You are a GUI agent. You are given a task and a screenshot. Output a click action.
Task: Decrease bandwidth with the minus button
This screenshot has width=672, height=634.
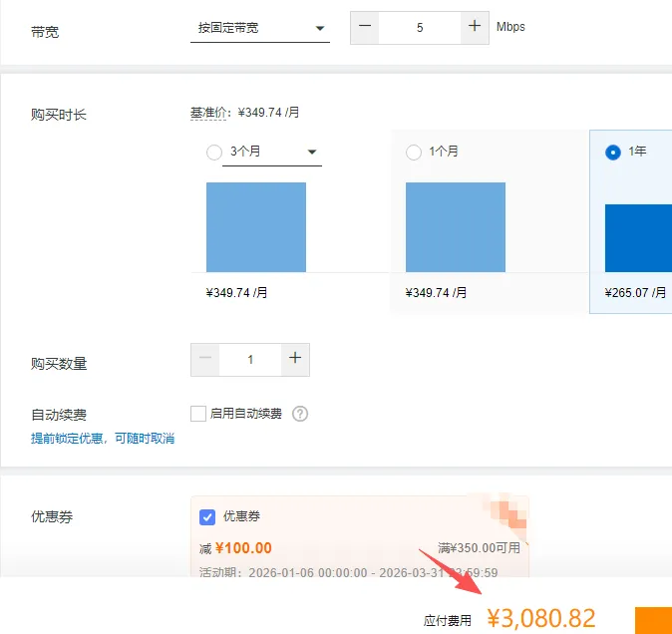pos(365,28)
